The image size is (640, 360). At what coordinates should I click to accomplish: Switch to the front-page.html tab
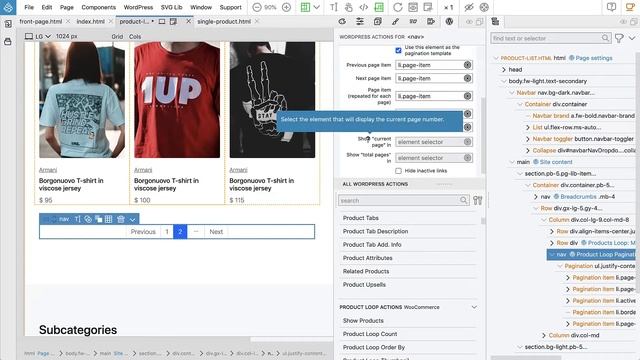[41, 21]
